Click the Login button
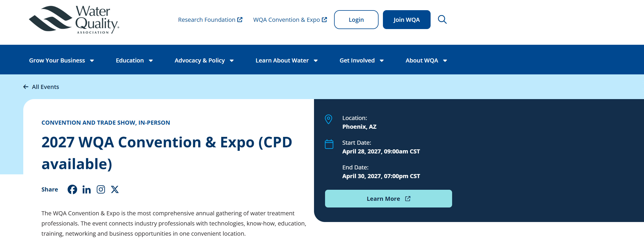 tap(356, 20)
